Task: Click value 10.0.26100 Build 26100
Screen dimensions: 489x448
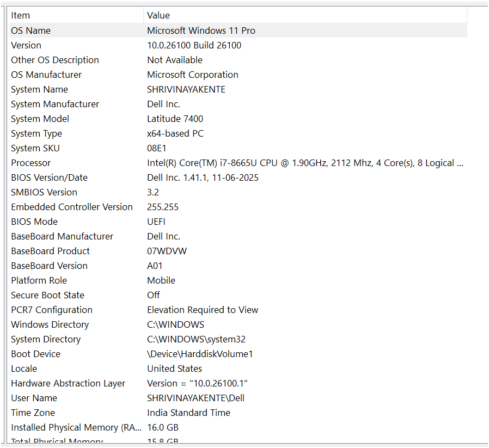Action: point(194,45)
